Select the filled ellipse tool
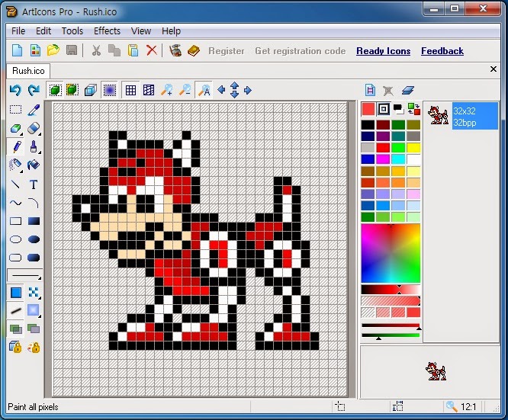Viewport: 508px width, 420px height. click(34, 239)
